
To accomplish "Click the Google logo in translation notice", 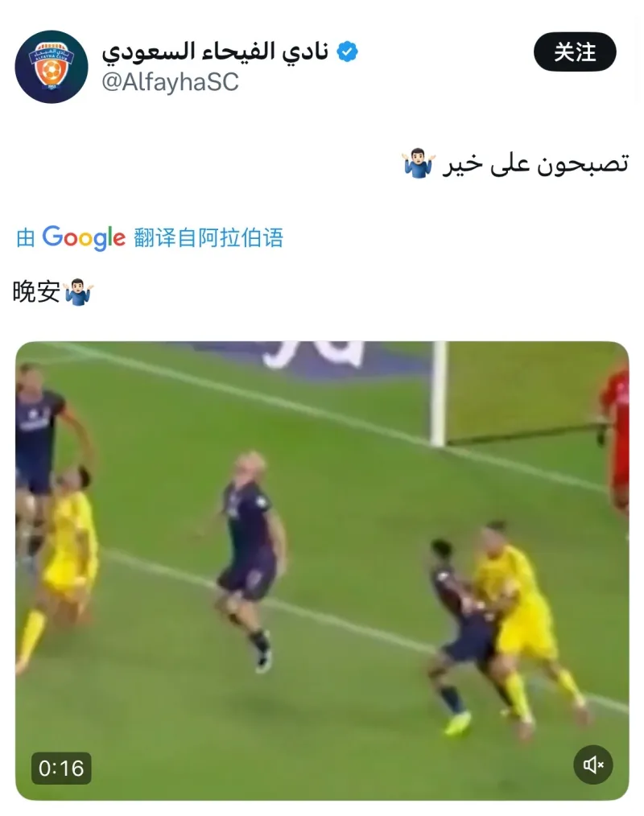I will click(x=84, y=238).
